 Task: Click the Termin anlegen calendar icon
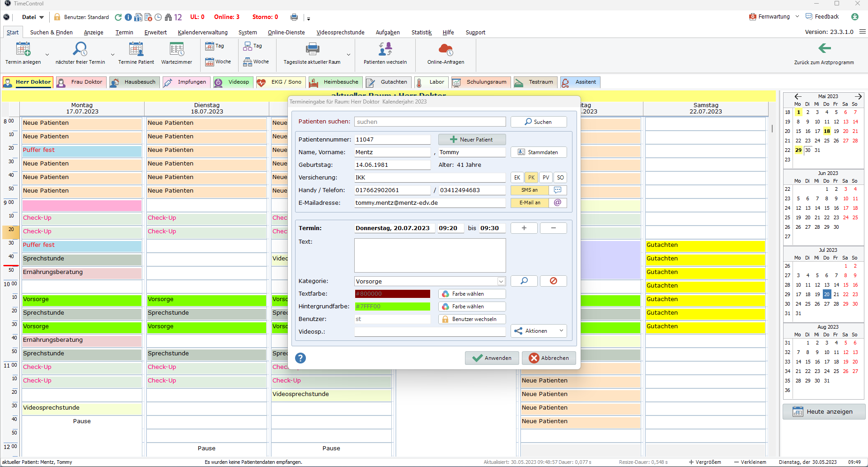click(23, 49)
